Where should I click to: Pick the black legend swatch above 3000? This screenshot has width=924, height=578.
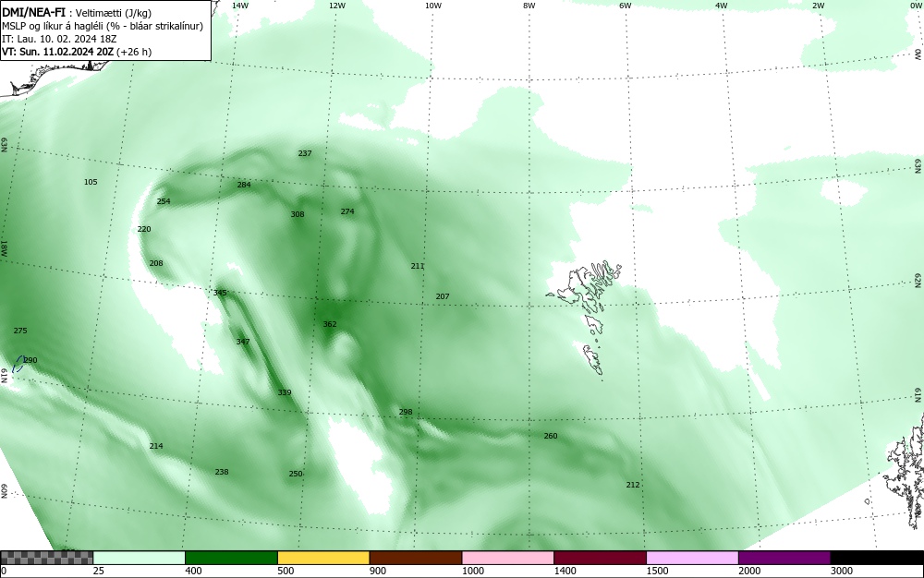(877, 558)
